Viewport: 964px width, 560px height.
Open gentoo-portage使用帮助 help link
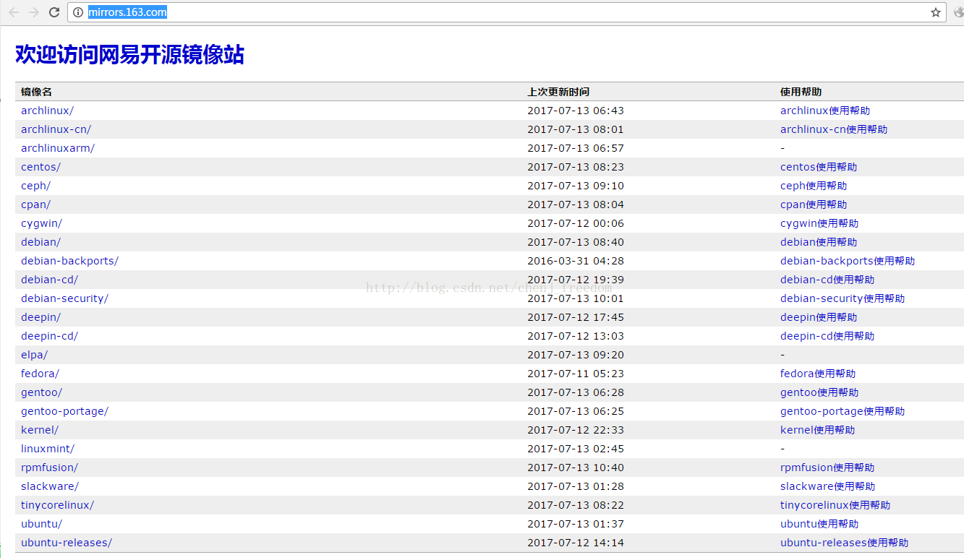pyautogui.click(x=843, y=411)
